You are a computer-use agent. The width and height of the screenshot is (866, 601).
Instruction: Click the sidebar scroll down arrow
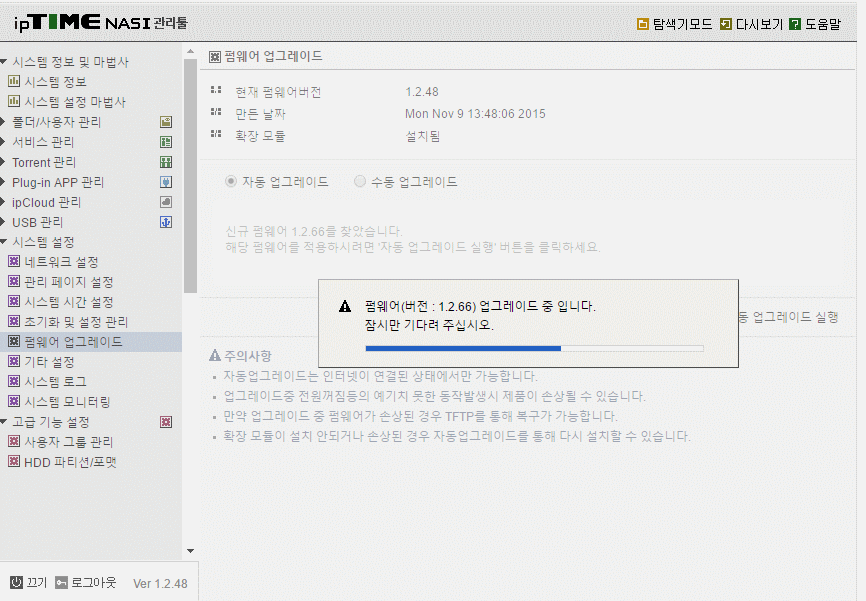tap(191, 551)
